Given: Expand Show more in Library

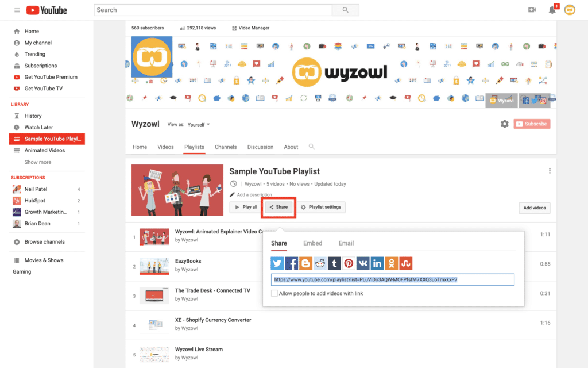Looking at the screenshot, I should tap(38, 162).
